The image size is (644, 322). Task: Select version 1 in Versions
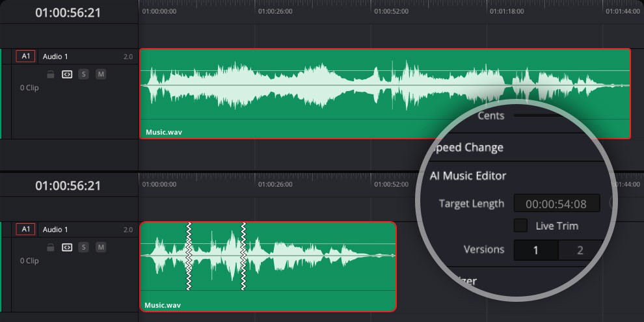(x=535, y=250)
